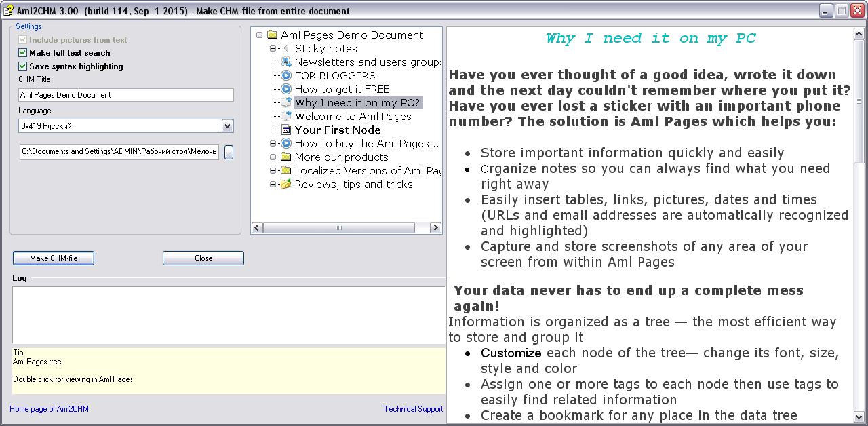This screenshot has height=426, width=868.
Task: Click the gray arrow icon beside Sticky notes
Action: click(286, 49)
